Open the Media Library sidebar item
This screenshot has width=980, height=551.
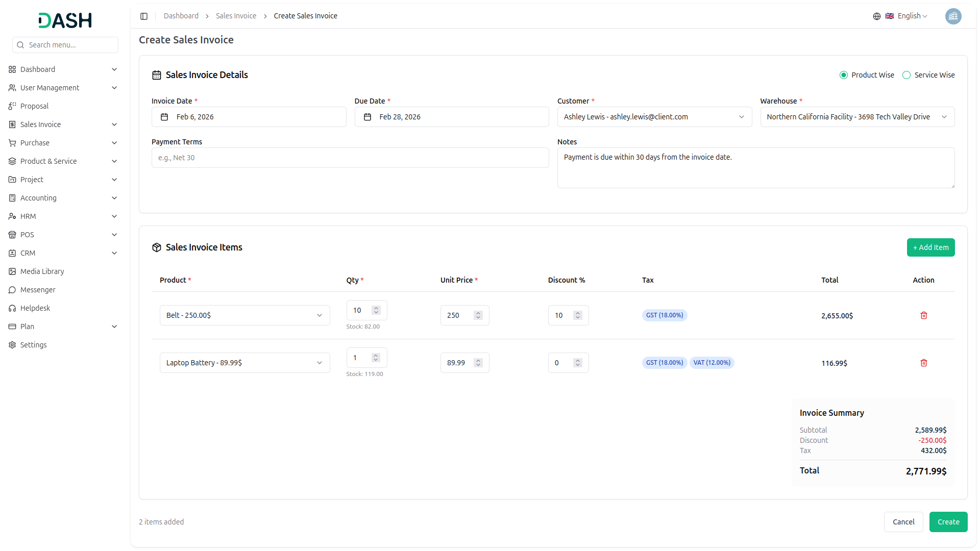[x=42, y=271]
